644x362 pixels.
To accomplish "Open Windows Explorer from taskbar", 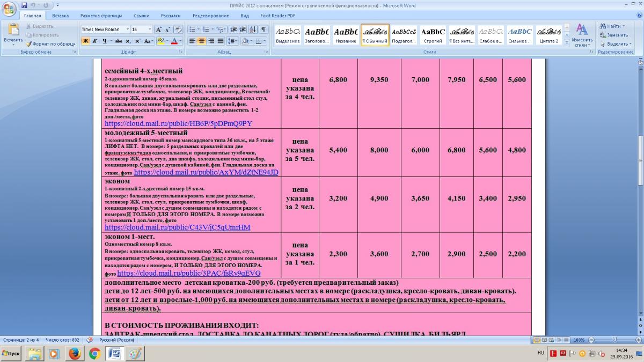I will coord(35,353).
